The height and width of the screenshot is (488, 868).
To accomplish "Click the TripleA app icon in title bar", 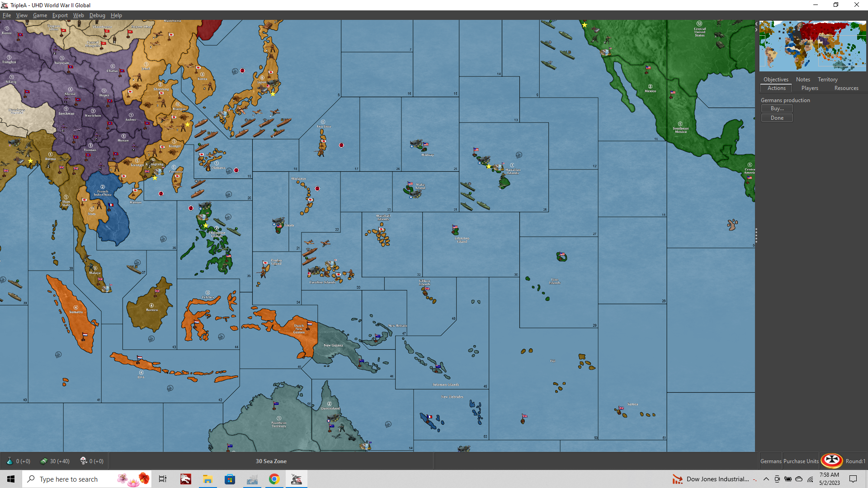I will (5, 5).
